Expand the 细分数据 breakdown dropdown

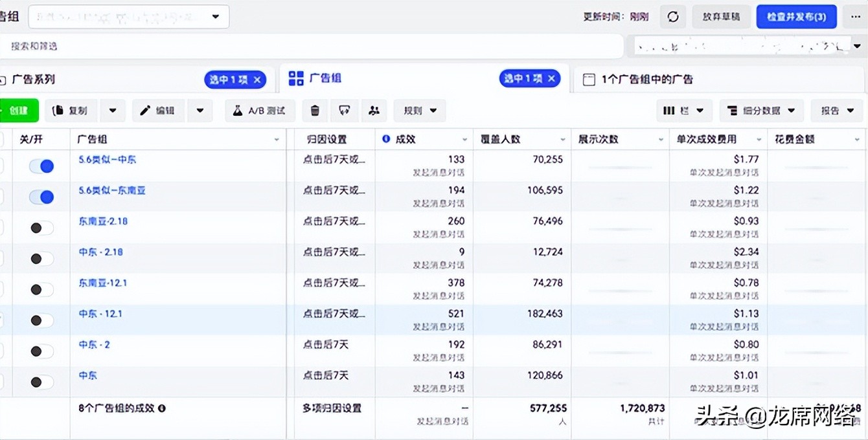[762, 111]
